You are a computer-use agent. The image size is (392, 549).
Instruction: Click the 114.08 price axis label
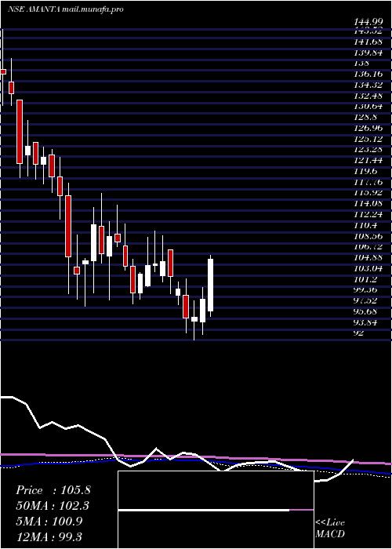pyautogui.click(x=368, y=203)
